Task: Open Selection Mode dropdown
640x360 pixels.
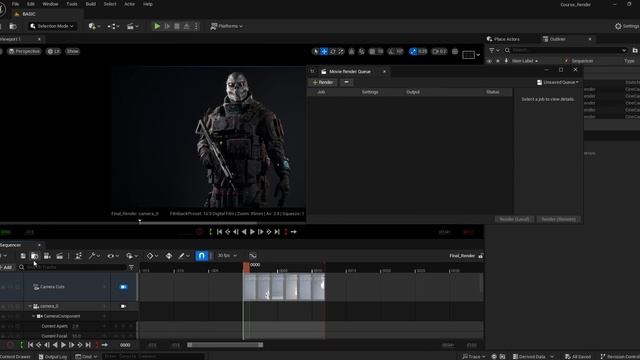Action: (52, 26)
